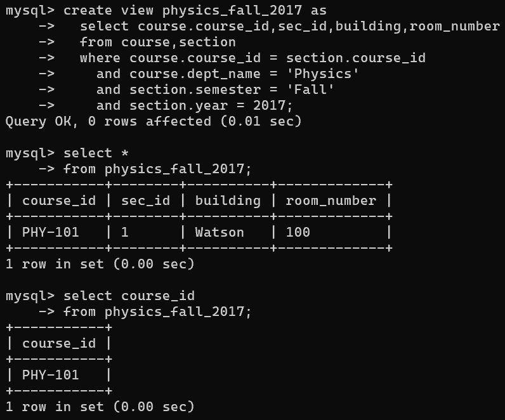505x420 pixels.
Task: Click the final '1 row in set' message
Action: tap(100, 407)
